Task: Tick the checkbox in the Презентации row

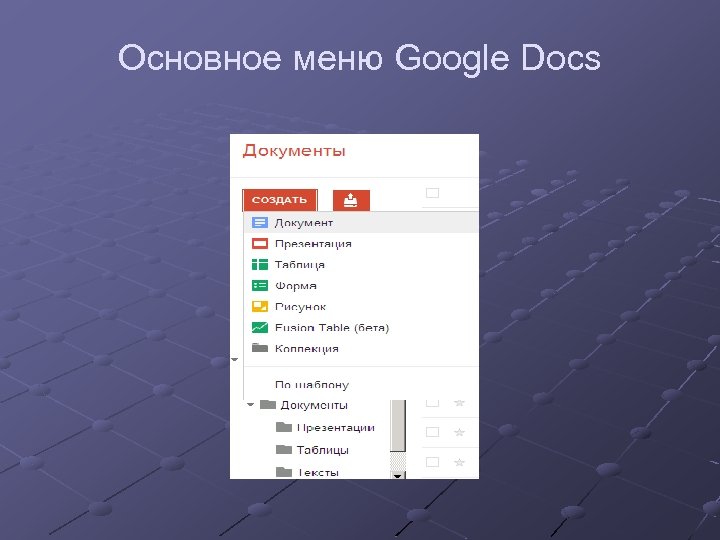Action: tap(433, 432)
